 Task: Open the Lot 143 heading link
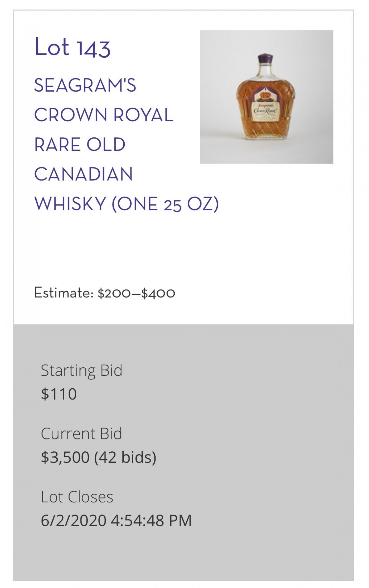tap(72, 47)
